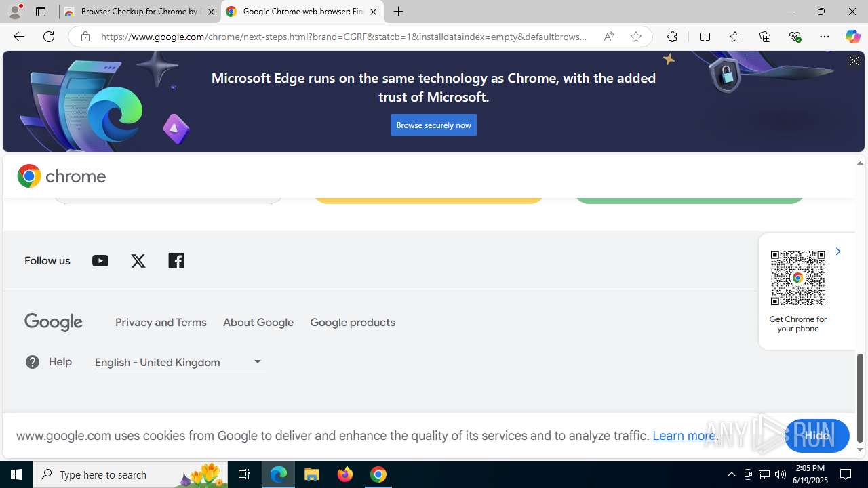Open a new tab
The width and height of the screenshot is (868, 488).
click(399, 12)
